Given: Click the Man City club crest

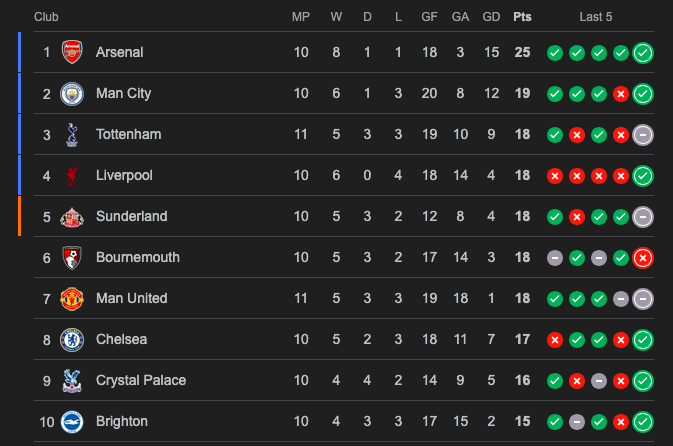Looking at the screenshot, I should click(71, 93).
